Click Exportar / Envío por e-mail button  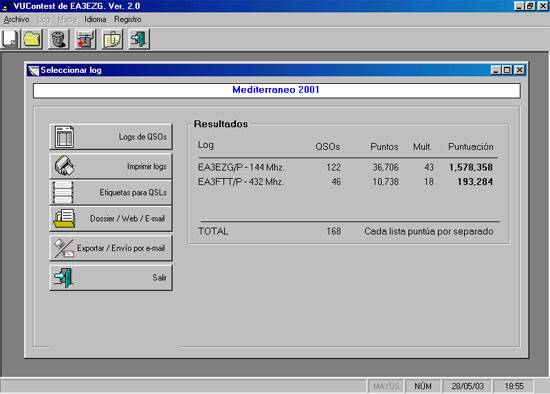point(111,248)
